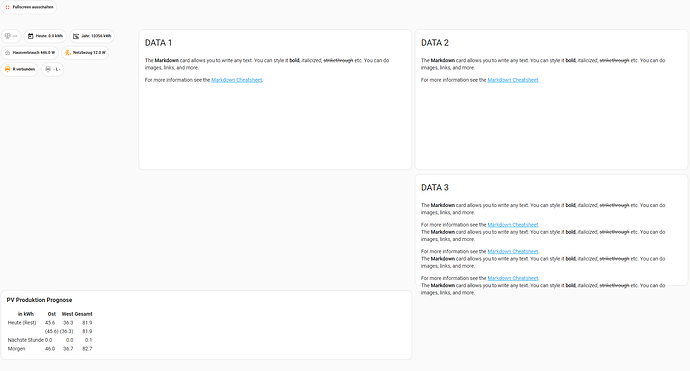Click the grey car icon labeled - L -

[x=48, y=69]
